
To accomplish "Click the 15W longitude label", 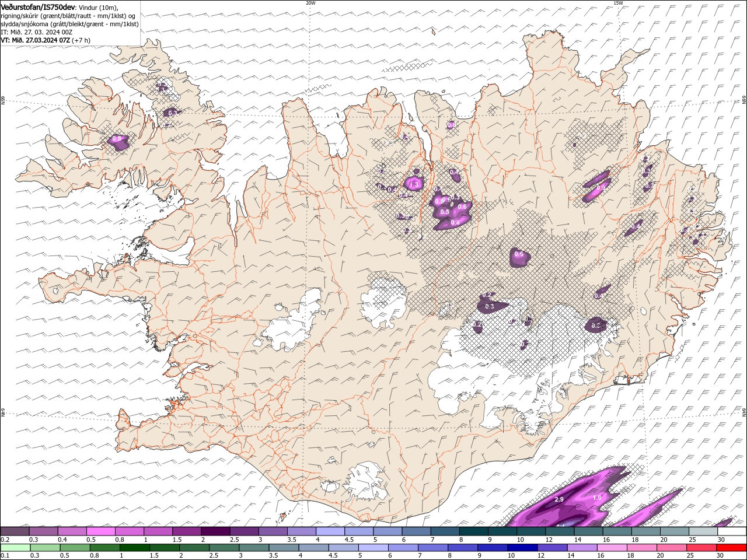I will click(618, 3).
